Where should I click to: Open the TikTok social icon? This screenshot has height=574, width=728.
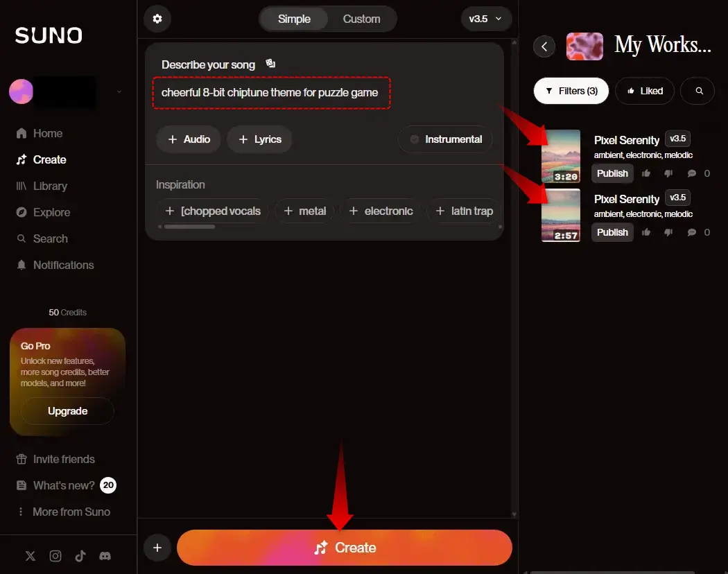[80, 555]
